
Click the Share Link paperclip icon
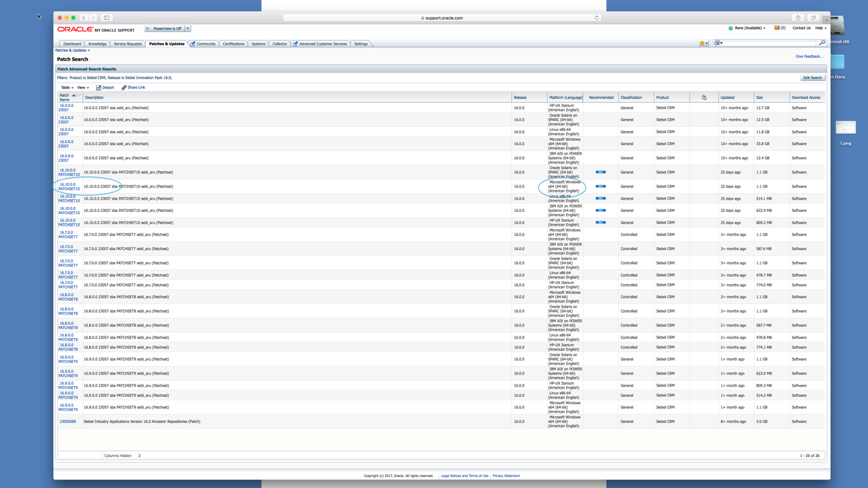(124, 87)
